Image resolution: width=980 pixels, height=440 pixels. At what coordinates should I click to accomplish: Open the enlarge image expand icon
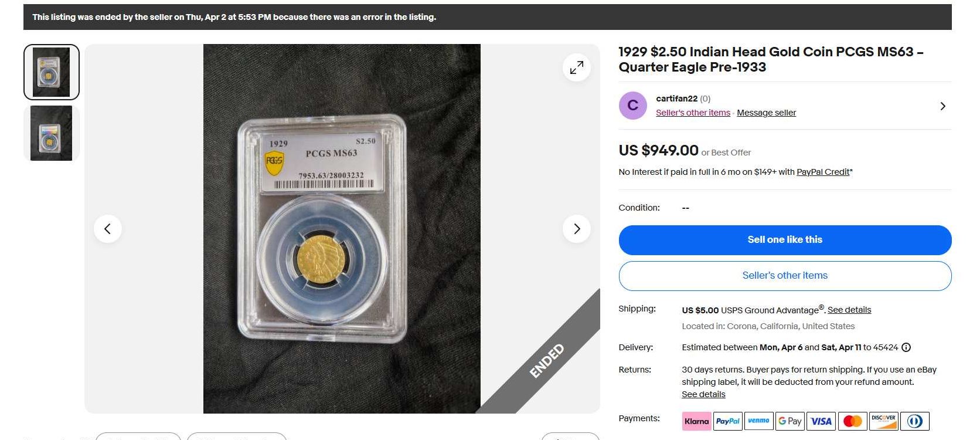tap(577, 67)
